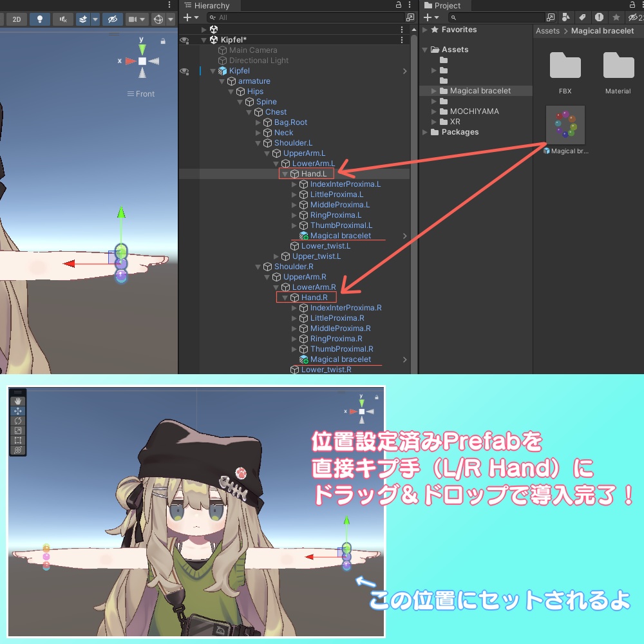Switch the Scene view to 2D mode

16,19
